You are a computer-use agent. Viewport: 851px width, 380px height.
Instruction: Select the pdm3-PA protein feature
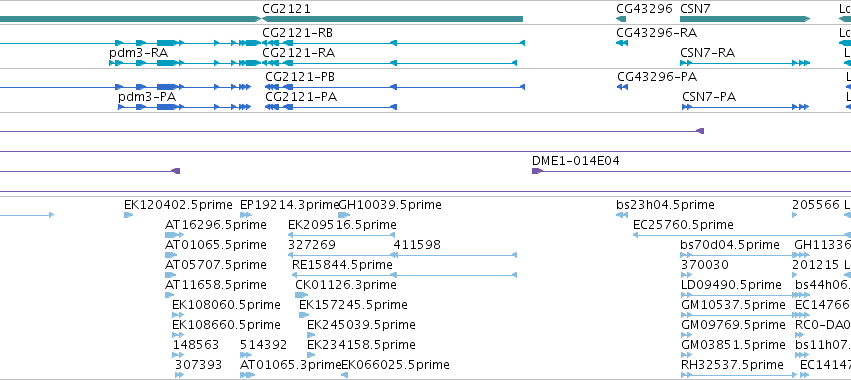pyautogui.click(x=184, y=107)
